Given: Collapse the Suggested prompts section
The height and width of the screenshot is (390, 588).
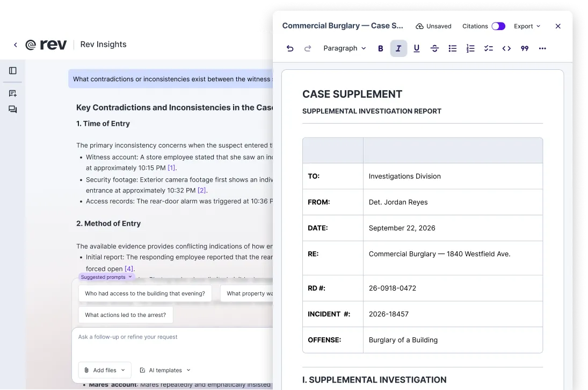Looking at the screenshot, I should tap(106, 277).
